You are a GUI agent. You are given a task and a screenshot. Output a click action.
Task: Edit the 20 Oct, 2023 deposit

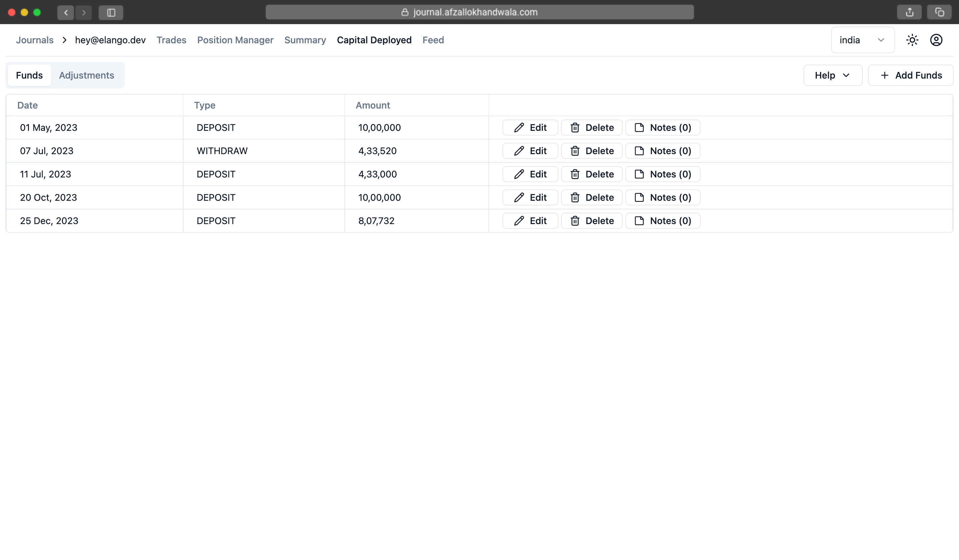point(530,197)
